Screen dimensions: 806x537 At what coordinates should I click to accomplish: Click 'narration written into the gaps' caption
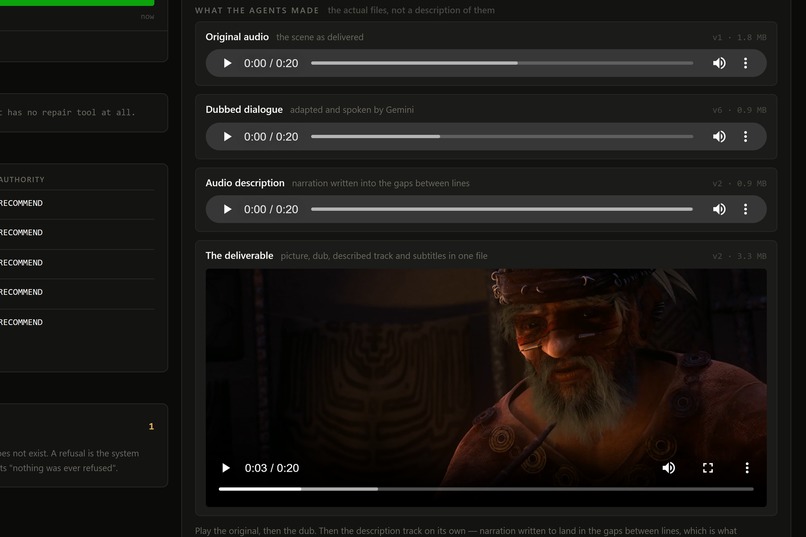coord(380,183)
